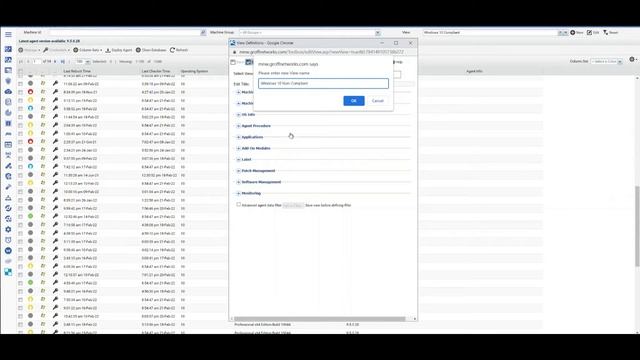Image resolution: width=640 pixels, height=360 pixels.
Task: Click the lock icon in the popup address bar
Action: 234,52
